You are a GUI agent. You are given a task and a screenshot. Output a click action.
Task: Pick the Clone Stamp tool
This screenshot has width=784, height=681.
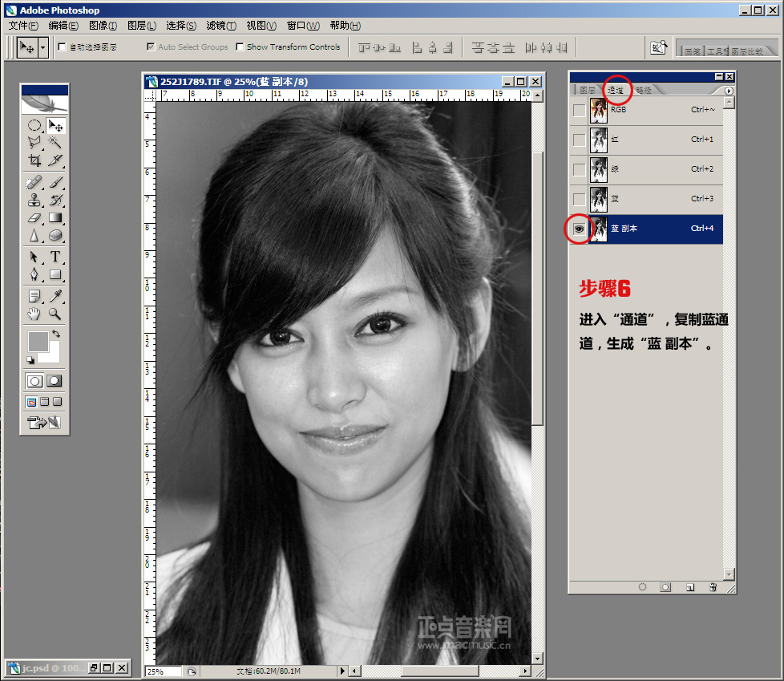coord(34,199)
